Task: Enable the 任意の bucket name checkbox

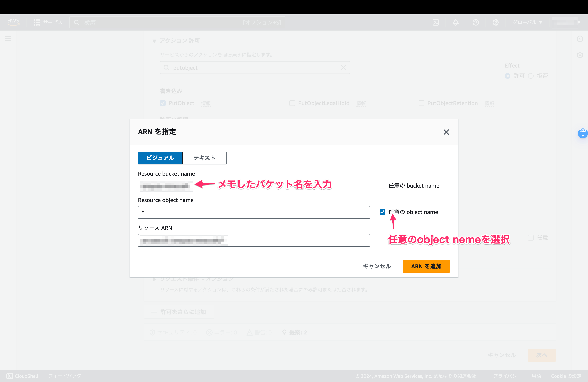Action: tap(382, 186)
